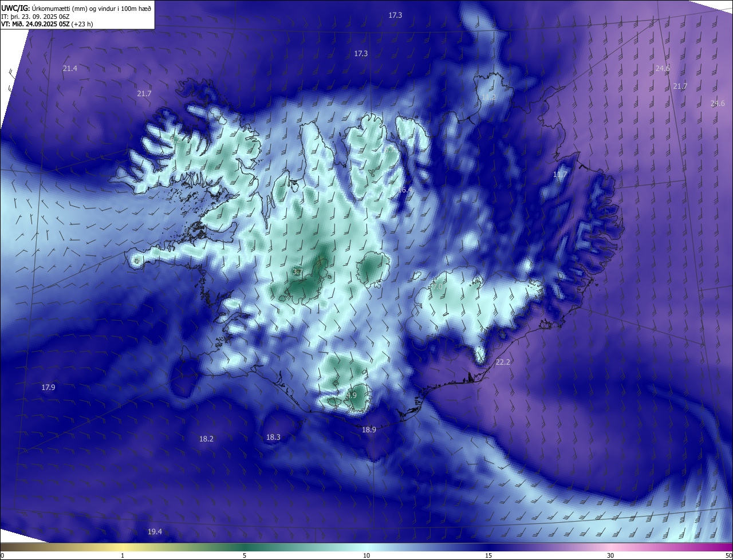Click the colour scale tick label 50
The image size is (733, 560).
[x=728, y=555]
